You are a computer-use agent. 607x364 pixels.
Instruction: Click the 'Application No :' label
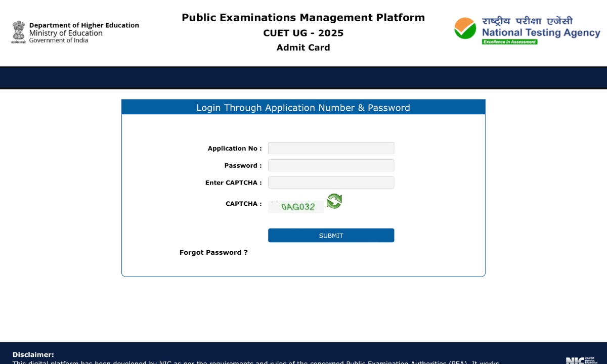[235, 148]
